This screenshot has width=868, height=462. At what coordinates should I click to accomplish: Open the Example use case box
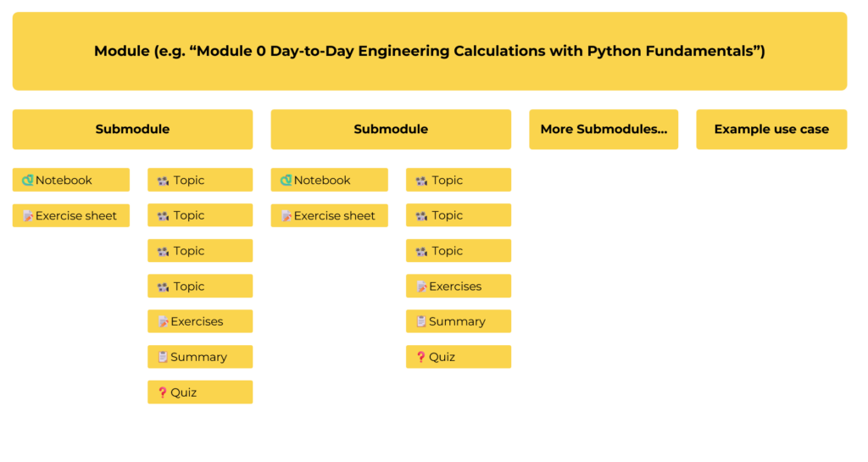click(x=771, y=129)
